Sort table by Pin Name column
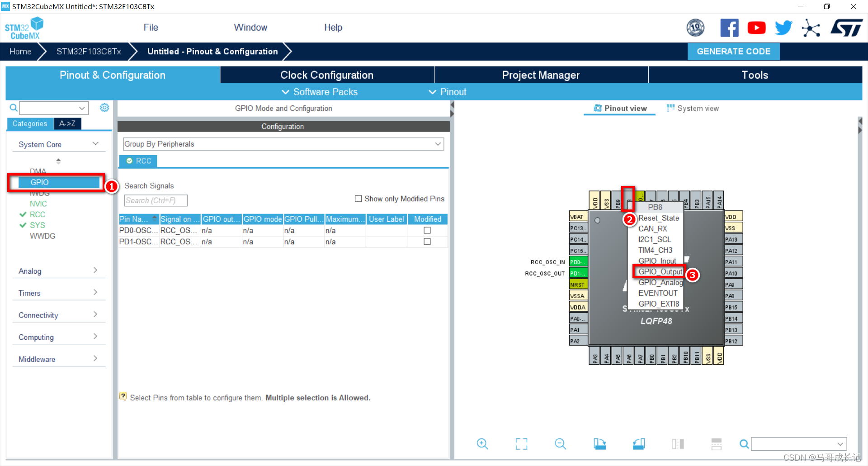This screenshot has width=868, height=466. 138,219
